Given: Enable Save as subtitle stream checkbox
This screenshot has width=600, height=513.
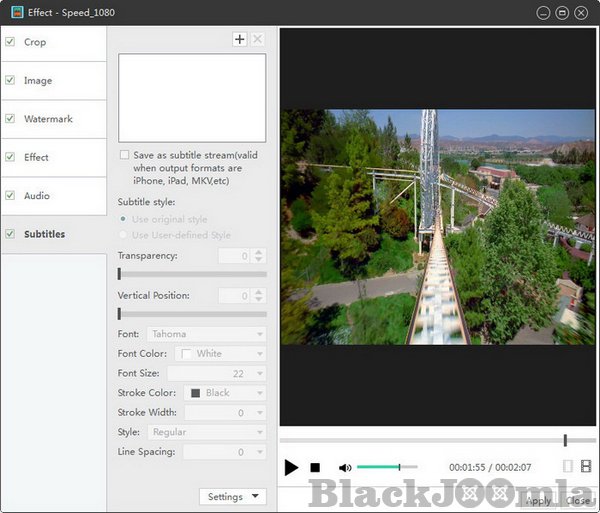Looking at the screenshot, I should 124,155.
